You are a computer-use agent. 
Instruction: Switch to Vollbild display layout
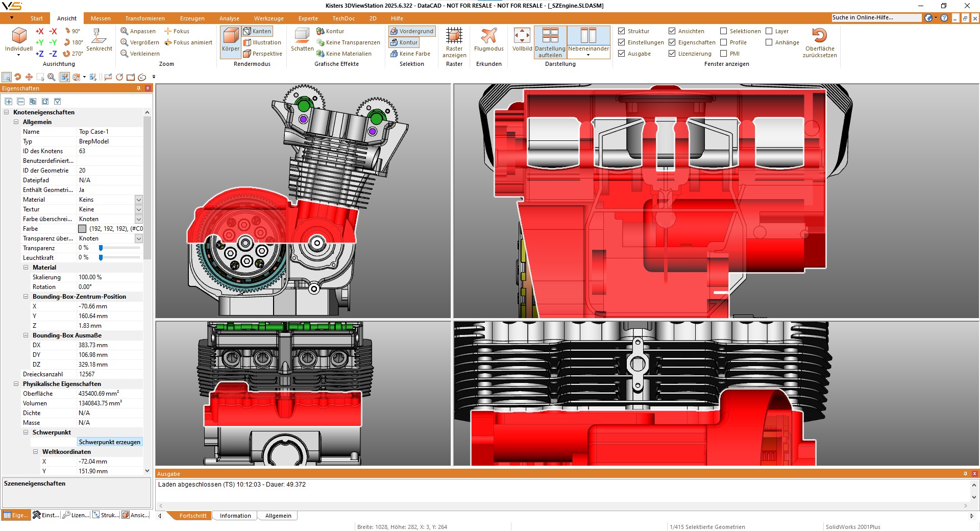[x=522, y=36]
